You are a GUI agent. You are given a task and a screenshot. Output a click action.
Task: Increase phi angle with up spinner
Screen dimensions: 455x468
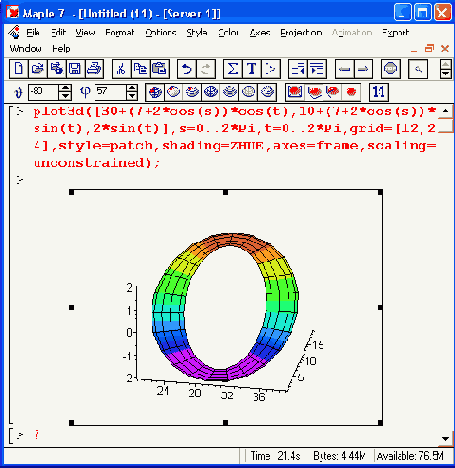(x=132, y=88)
